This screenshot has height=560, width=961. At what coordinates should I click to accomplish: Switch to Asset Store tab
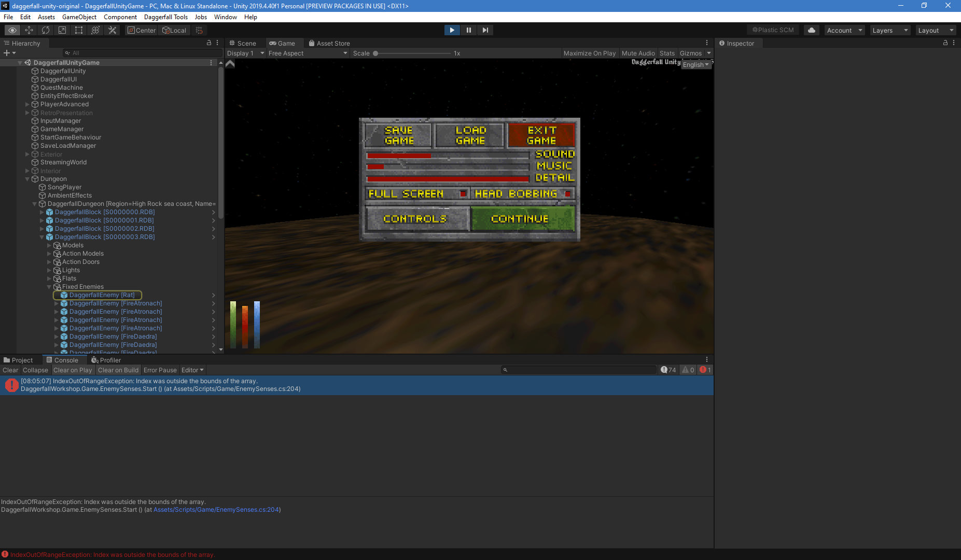coord(329,43)
